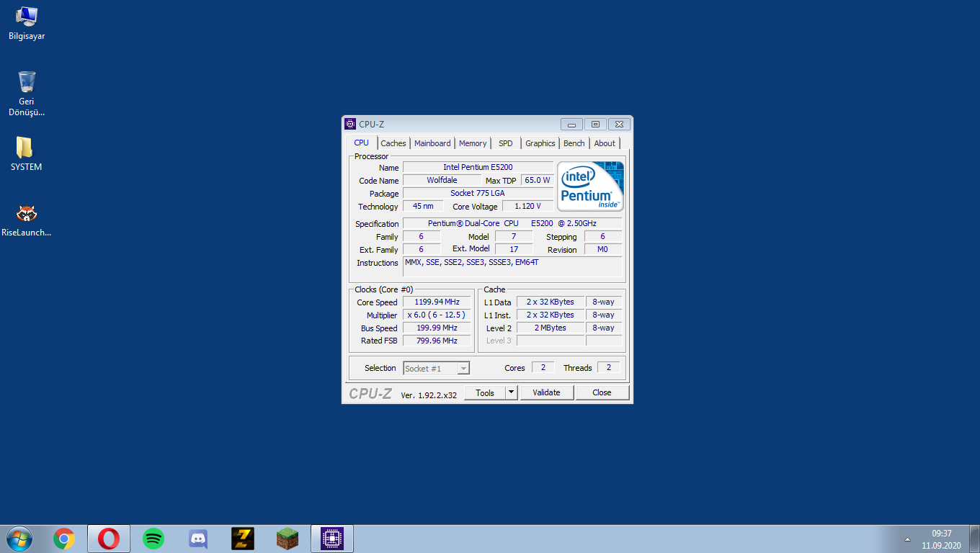The height and width of the screenshot is (553, 980).
Task: Click the Intel Pentium inside logo
Action: click(x=590, y=186)
